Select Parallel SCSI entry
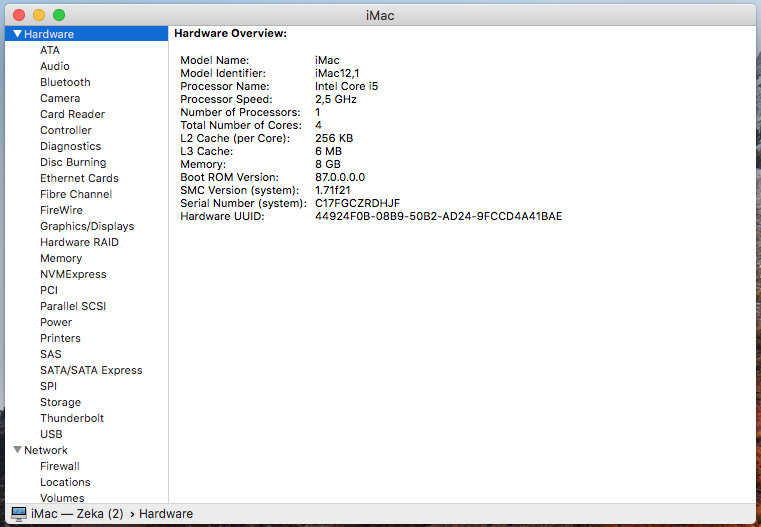This screenshot has width=761, height=527. (73, 306)
